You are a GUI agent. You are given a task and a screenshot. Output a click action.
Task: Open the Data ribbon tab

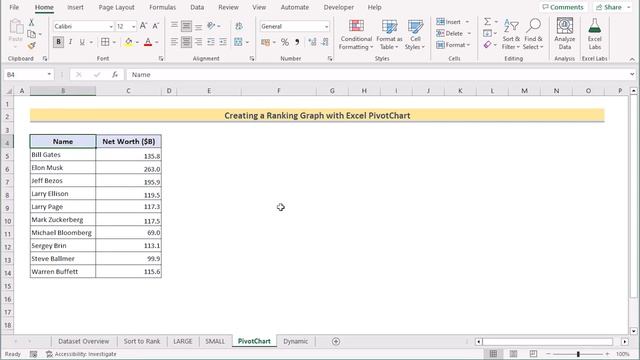tap(197, 7)
